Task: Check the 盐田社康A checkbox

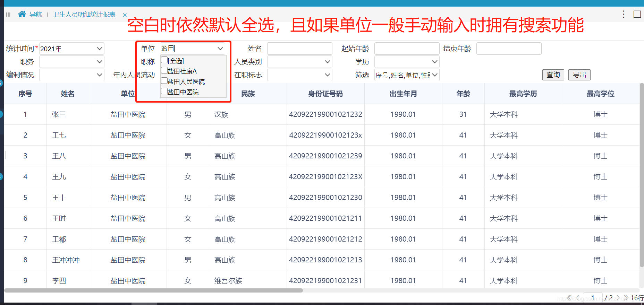Action: tap(164, 71)
